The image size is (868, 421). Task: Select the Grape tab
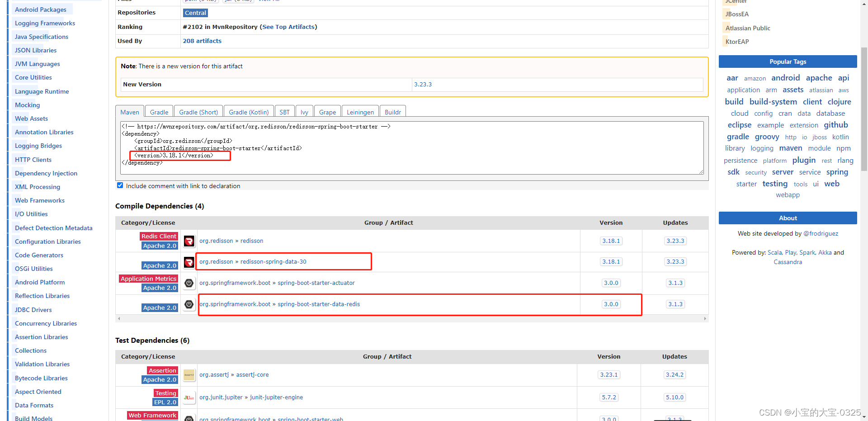click(328, 112)
